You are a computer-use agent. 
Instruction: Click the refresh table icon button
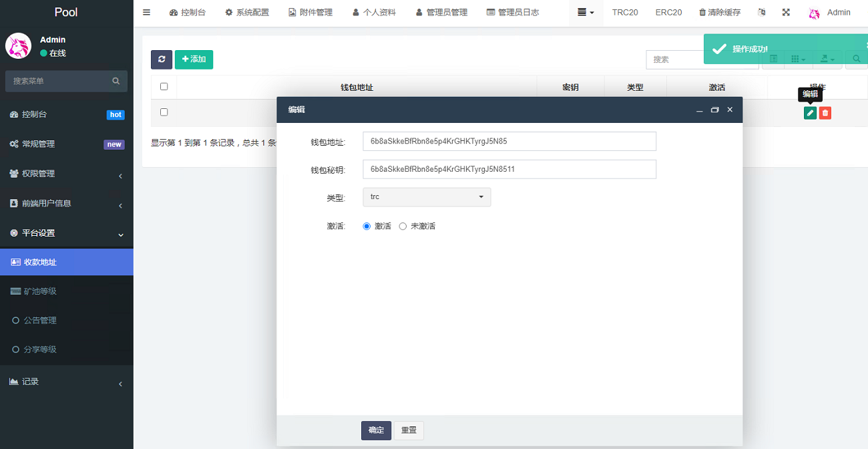(x=162, y=59)
